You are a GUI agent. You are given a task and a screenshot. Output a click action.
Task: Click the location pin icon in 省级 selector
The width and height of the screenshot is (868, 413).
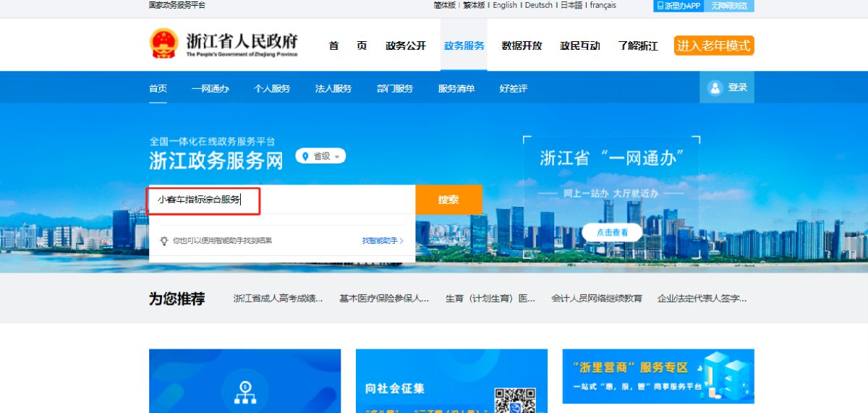pos(306,156)
